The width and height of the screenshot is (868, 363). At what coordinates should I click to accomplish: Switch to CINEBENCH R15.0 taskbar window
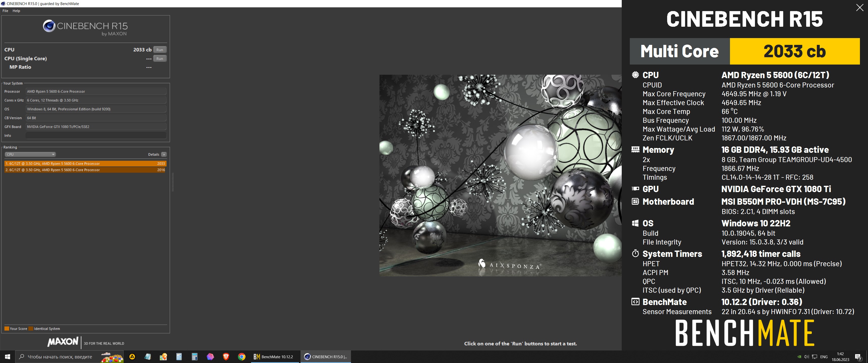tap(325, 357)
